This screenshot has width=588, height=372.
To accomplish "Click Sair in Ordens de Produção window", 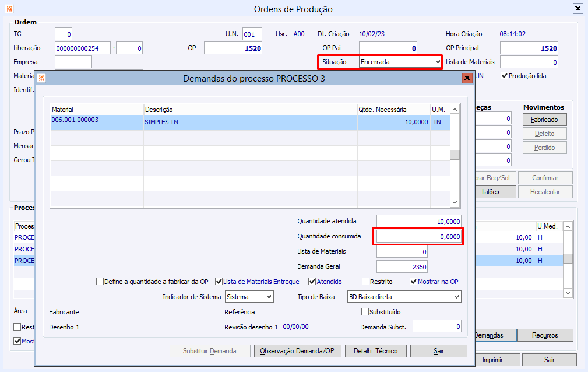I will point(550,360).
